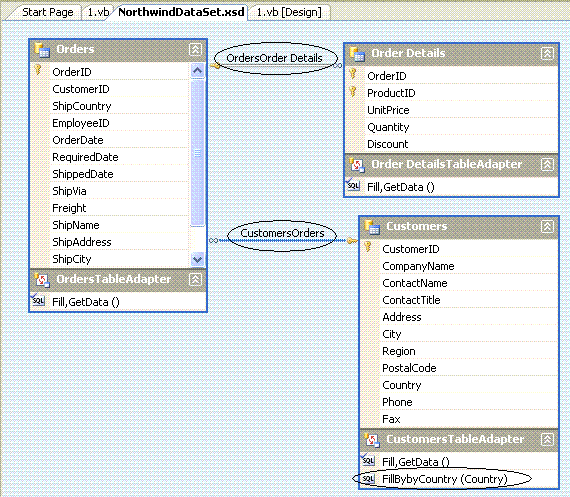Screen dimensions: 570x497
Task: Select the CompanyName column in Customers
Action: 418,266
